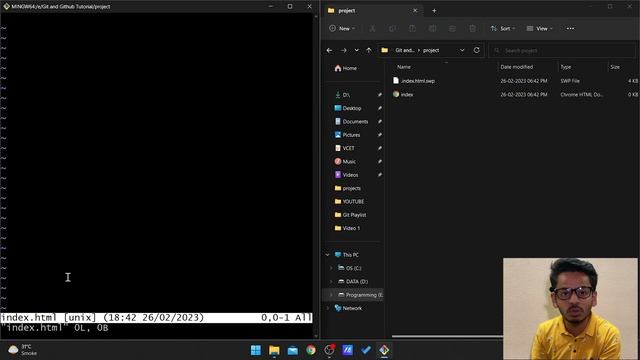Open the New dropdown in Explorer
The image size is (640, 360).
coord(342,29)
